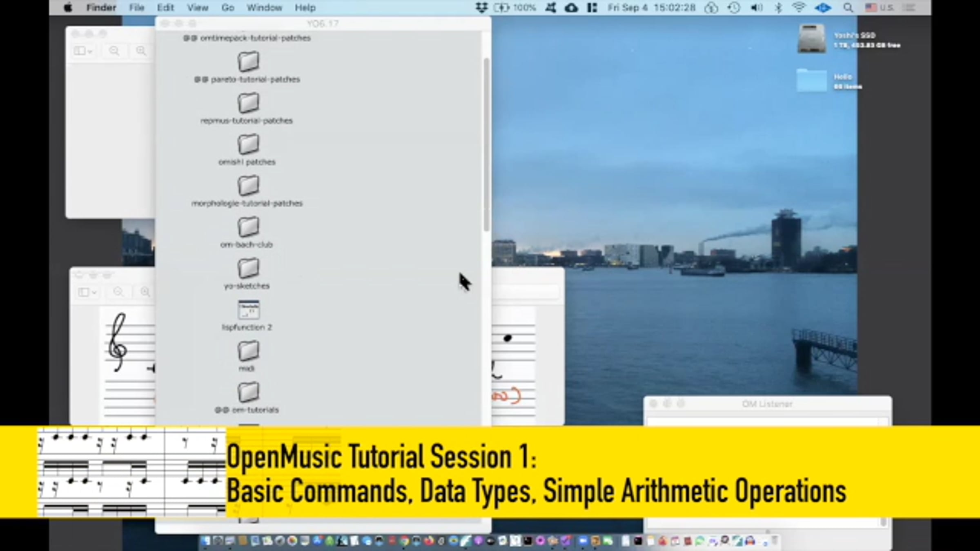
Task: Open the Go menu
Action: click(227, 8)
